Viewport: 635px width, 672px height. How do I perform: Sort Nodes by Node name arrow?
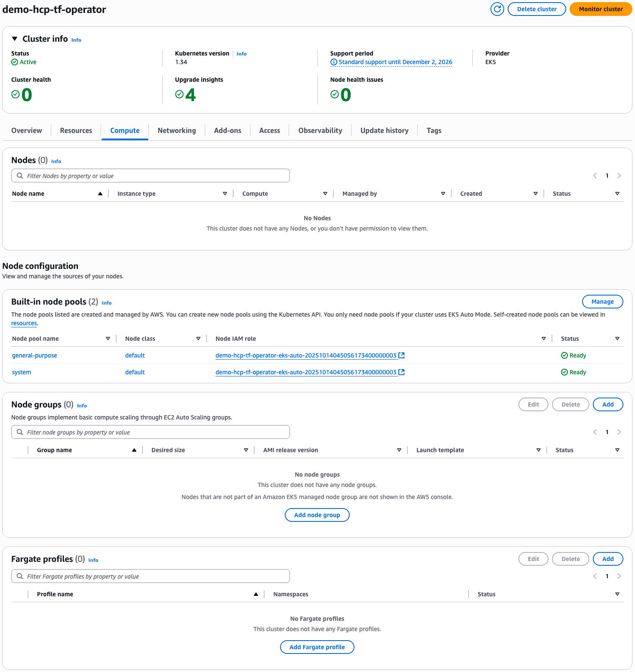[x=100, y=194]
